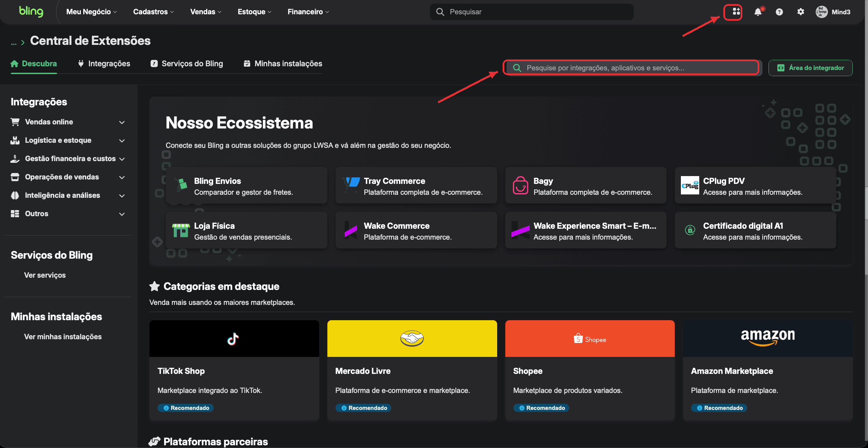Open the Ver serviços link
Image resolution: width=868 pixels, height=448 pixels.
click(x=45, y=275)
